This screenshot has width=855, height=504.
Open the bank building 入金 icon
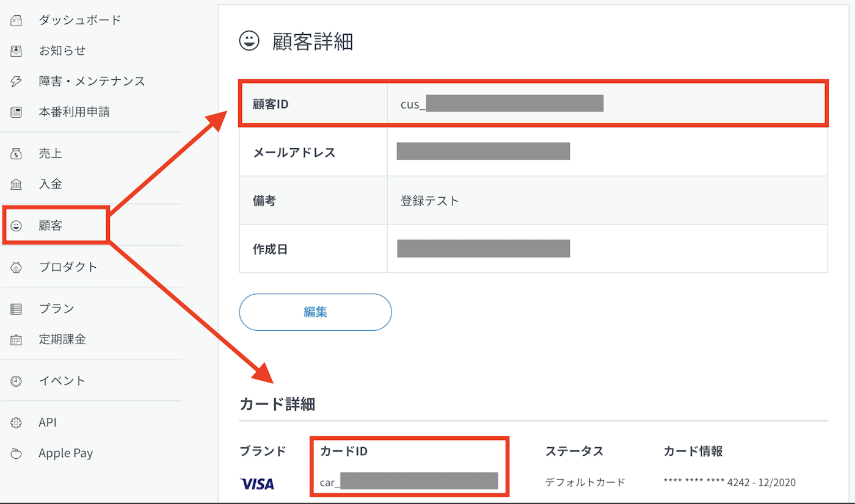[x=16, y=184]
